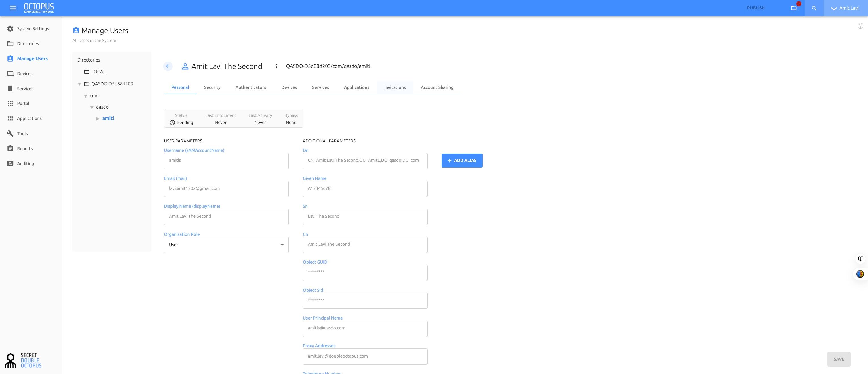Click the back arrow button
Screen dimensions: 868x374
pyautogui.click(x=168, y=66)
